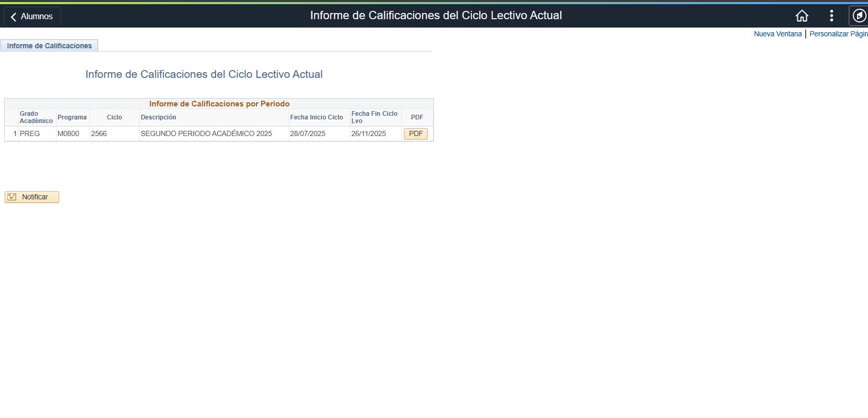Click the Informe de Calificaciones por Periodo title
This screenshot has width=868, height=418.
[x=219, y=104]
